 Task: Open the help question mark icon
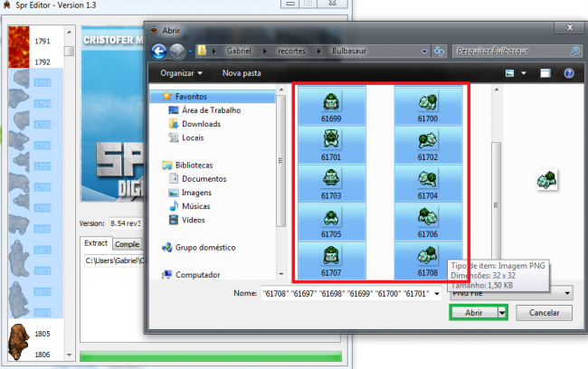pos(569,73)
